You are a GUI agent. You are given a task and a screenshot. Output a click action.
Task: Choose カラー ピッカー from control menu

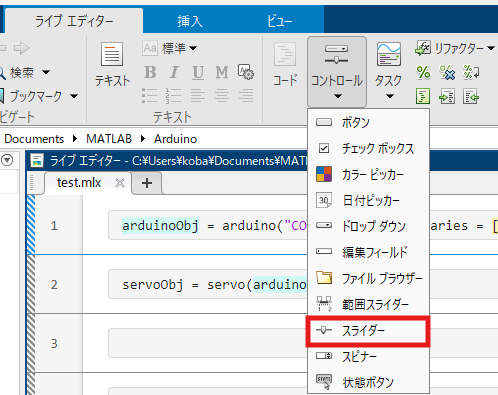tap(368, 174)
